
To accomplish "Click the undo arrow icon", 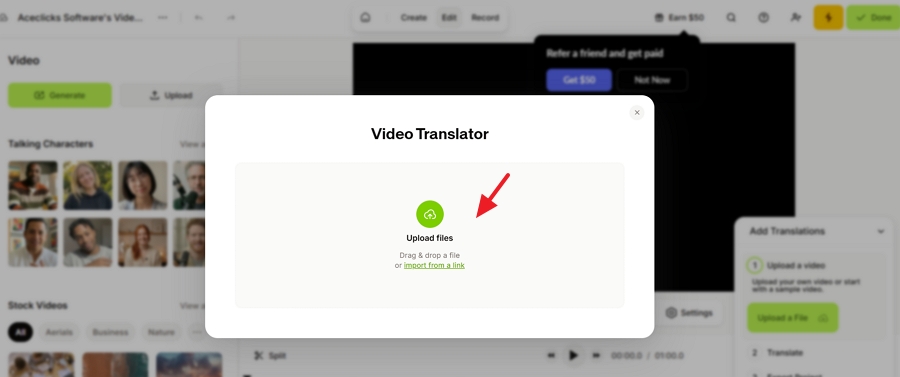I will 199,17.
